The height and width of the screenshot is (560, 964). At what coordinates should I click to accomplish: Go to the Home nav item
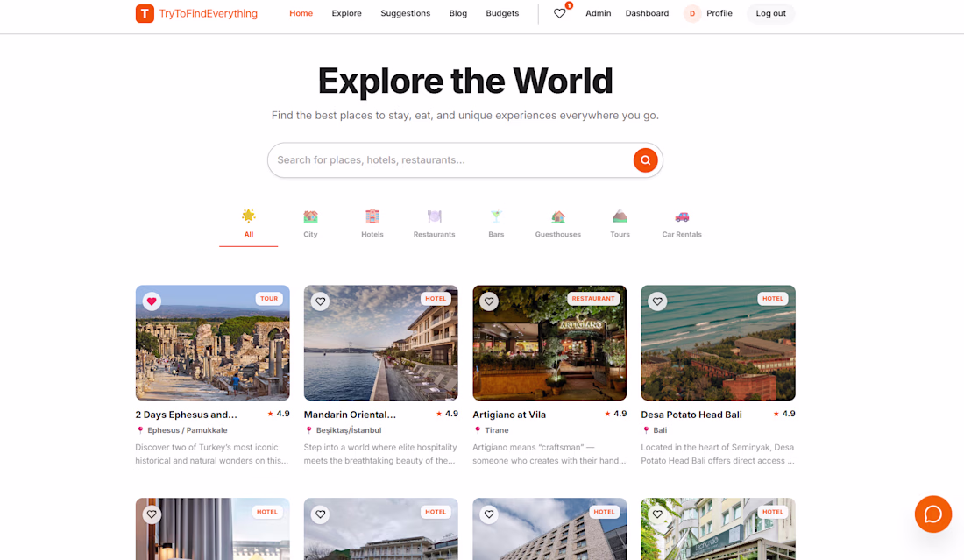301,13
